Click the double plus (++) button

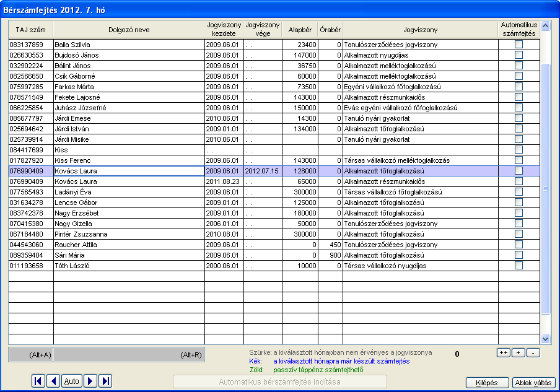tap(504, 353)
